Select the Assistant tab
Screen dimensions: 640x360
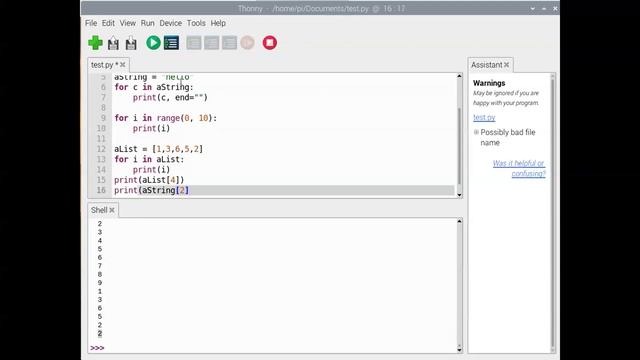[x=487, y=65]
